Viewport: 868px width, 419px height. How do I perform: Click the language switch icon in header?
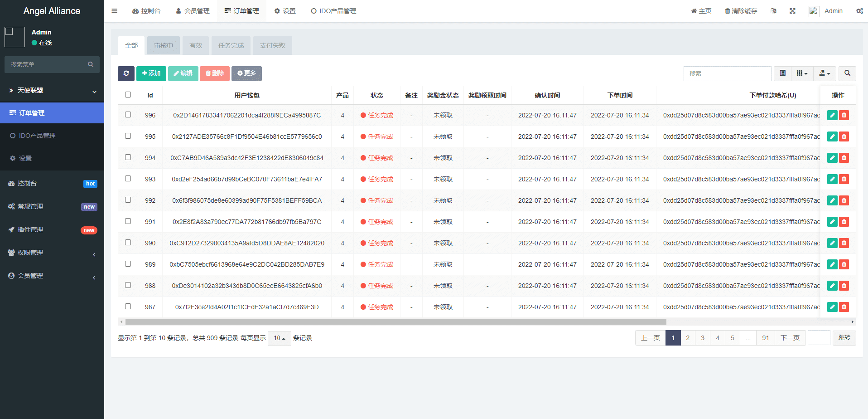tap(773, 11)
